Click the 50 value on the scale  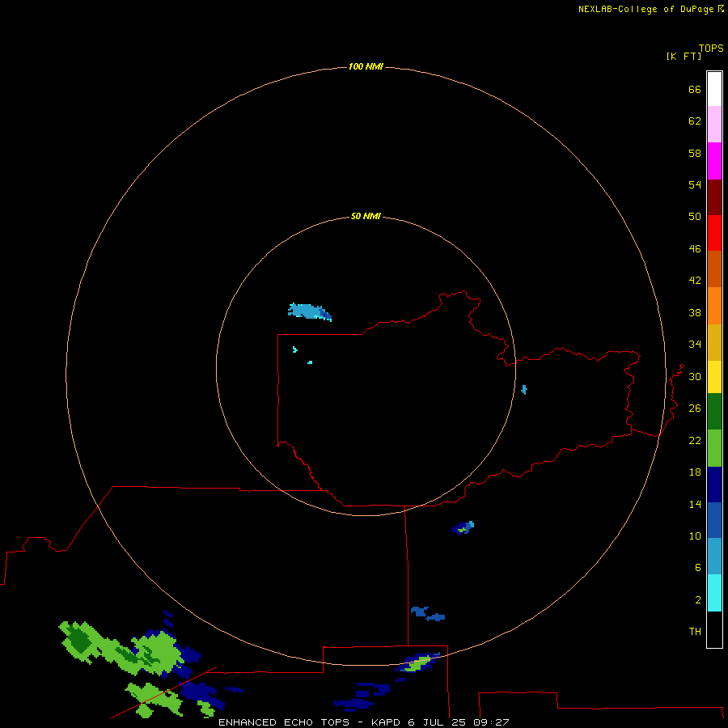click(695, 217)
